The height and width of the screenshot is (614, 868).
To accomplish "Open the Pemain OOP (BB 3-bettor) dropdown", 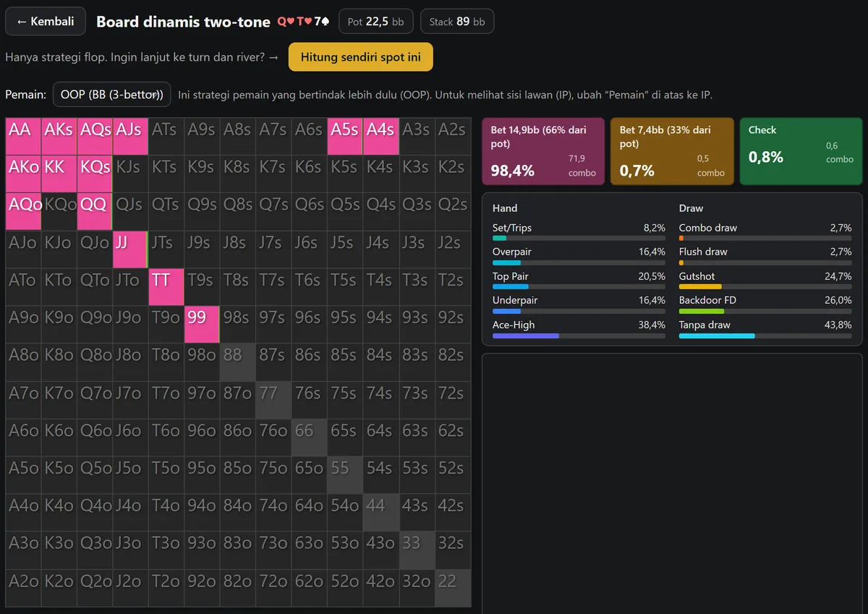I will [112, 95].
